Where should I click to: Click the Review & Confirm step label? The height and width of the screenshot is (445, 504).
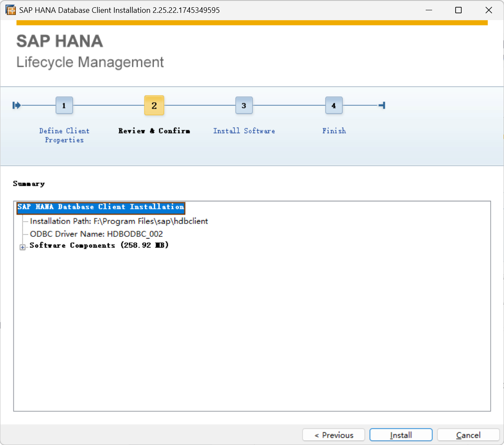[154, 131]
